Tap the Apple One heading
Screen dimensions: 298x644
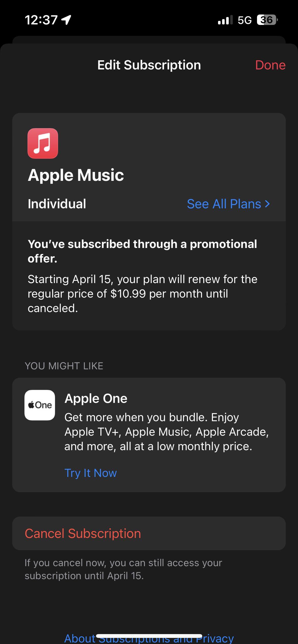point(96,398)
